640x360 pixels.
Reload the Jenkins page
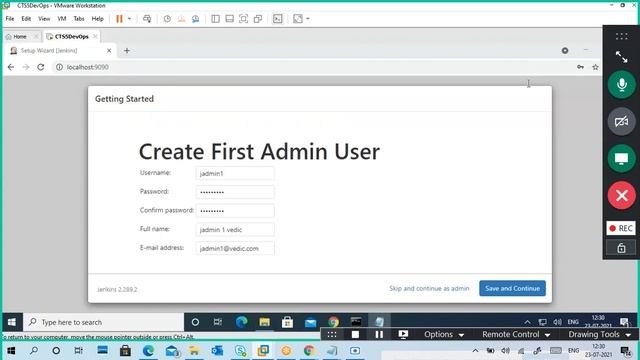(x=40, y=67)
